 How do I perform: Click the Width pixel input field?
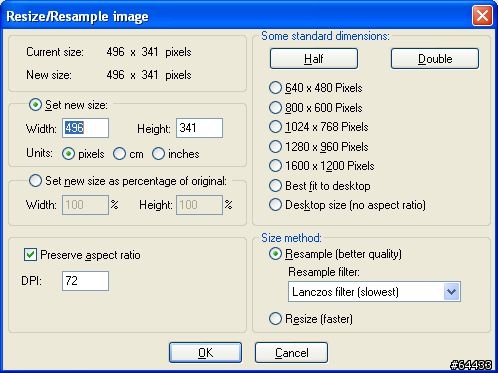point(85,128)
